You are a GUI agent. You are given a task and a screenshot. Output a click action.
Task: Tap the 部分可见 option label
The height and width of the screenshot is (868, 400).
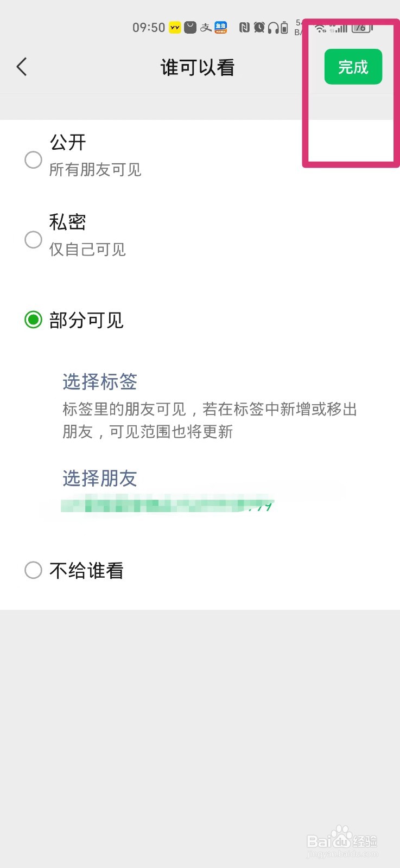87,320
